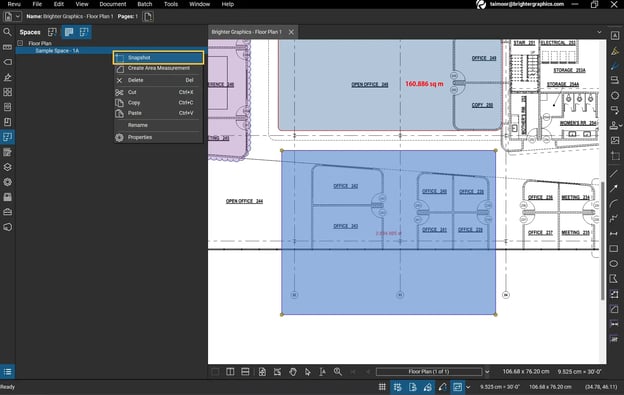Image resolution: width=624 pixels, height=395 pixels.
Task: Choose the Select arrow tool in bottom bar
Action: click(308, 372)
